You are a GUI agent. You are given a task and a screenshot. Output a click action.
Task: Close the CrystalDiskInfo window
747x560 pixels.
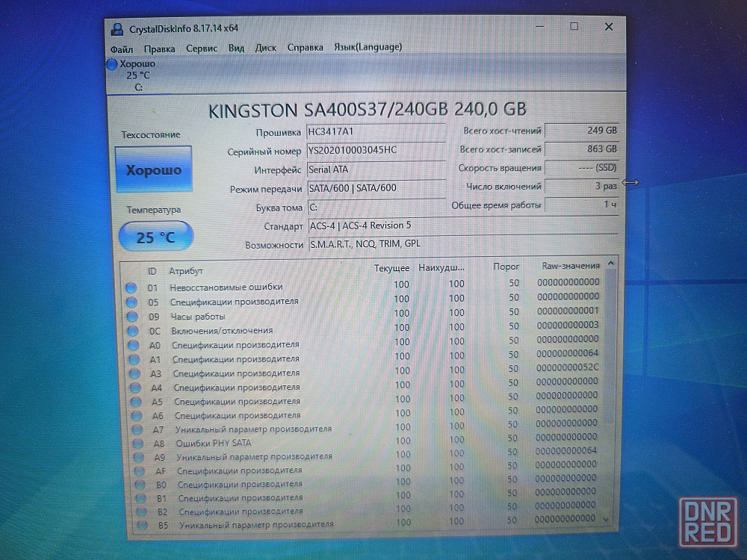(x=608, y=27)
